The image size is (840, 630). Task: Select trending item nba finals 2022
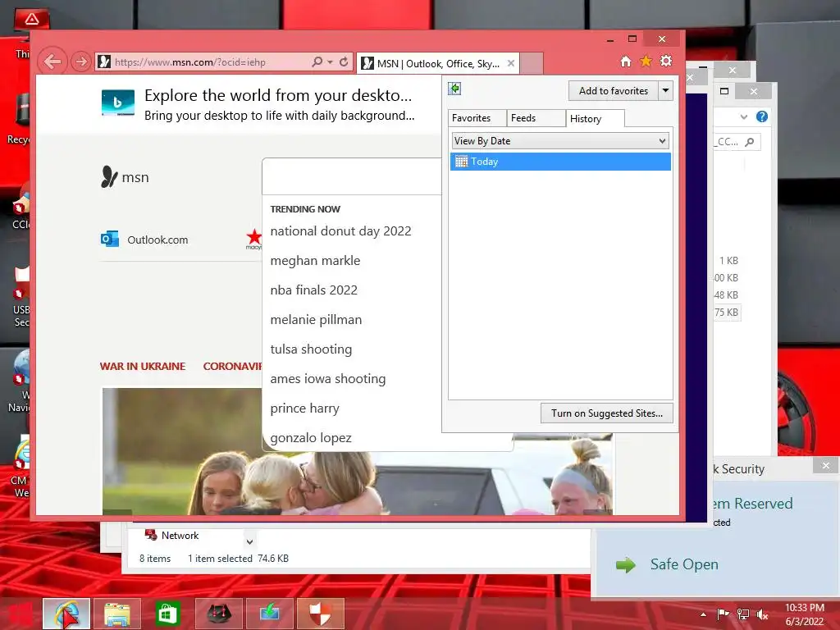(x=313, y=290)
